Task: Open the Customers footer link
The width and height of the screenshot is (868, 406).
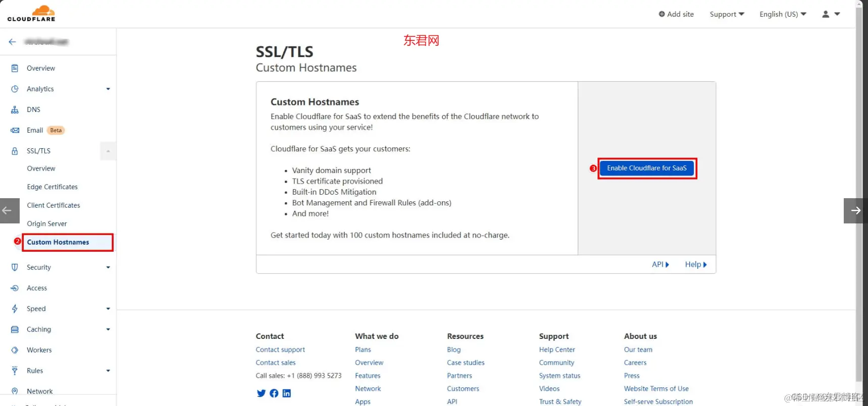Action: tap(463, 389)
